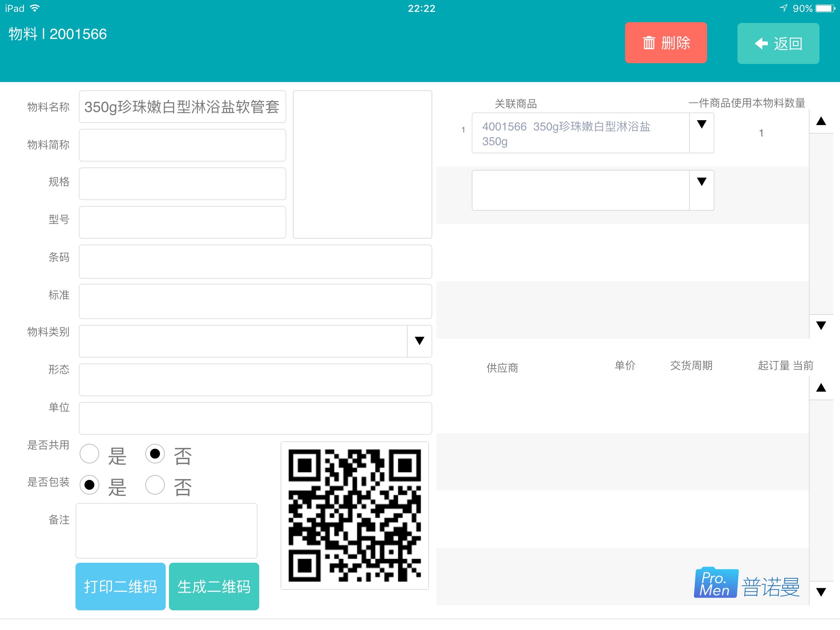Click down arrow of 关联商品 list scrollbar

click(821, 326)
